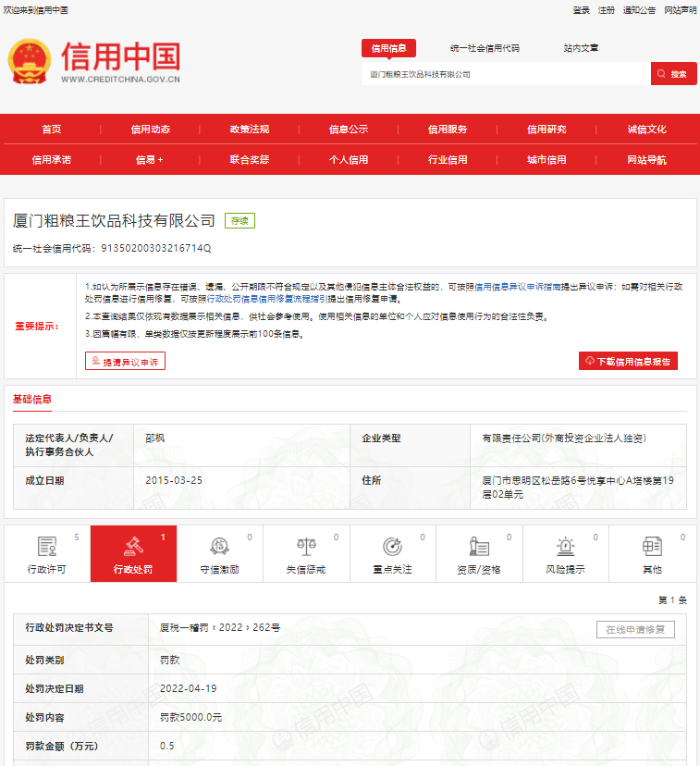The image size is (700, 766).
Task: Click the 登录 link at top
Action: 582,10
